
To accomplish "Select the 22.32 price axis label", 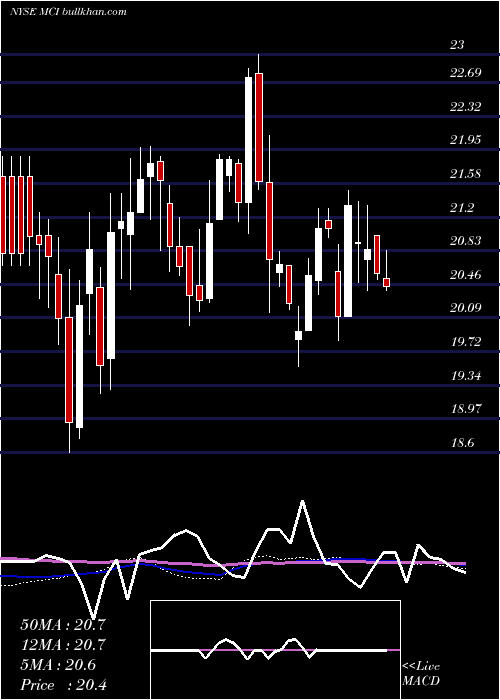I will pyautogui.click(x=466, y=107).
